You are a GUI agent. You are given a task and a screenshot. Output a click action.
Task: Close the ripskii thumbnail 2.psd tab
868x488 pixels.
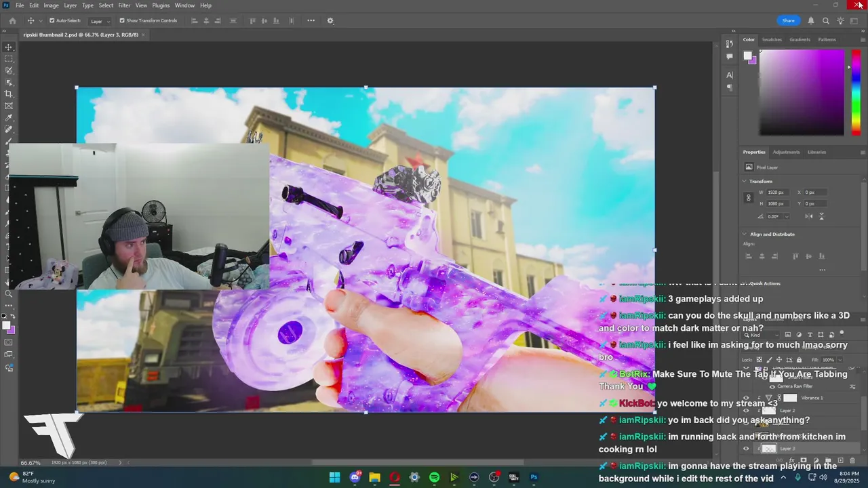coord(143,35)
